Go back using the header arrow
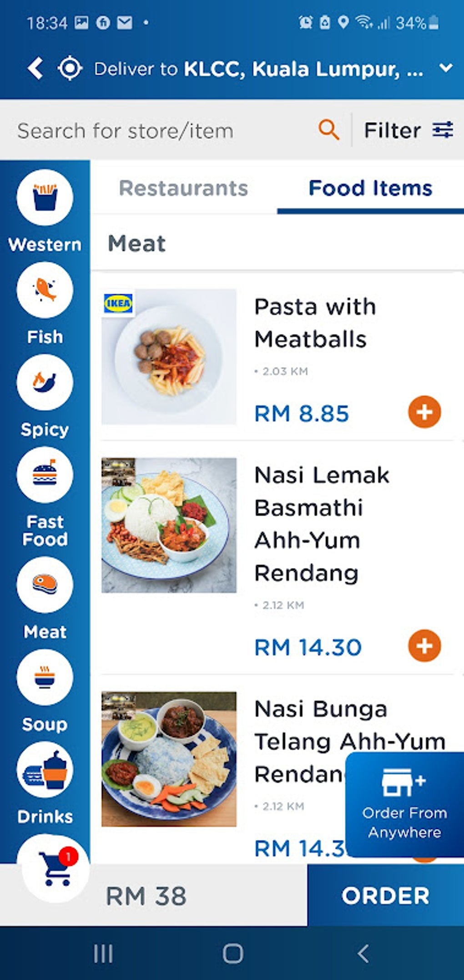The height and width of the screenshot is (980, 464). (x=35, y=69)
